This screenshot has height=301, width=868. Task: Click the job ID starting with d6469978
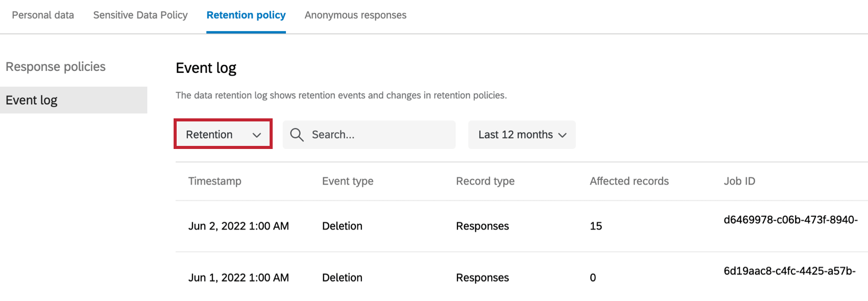(x=790, y=220)
